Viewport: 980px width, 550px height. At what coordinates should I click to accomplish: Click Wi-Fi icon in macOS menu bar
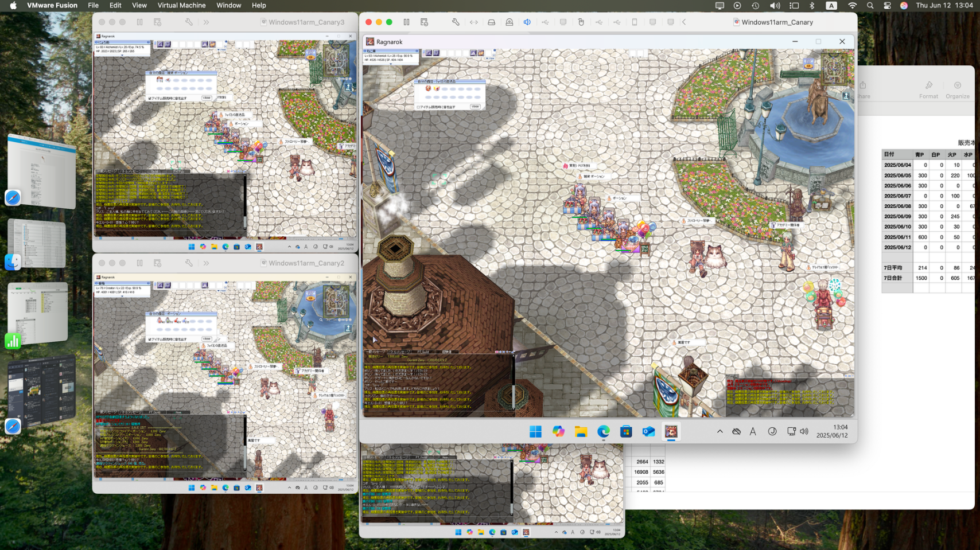pyautogui.click(x=852, y=5)
